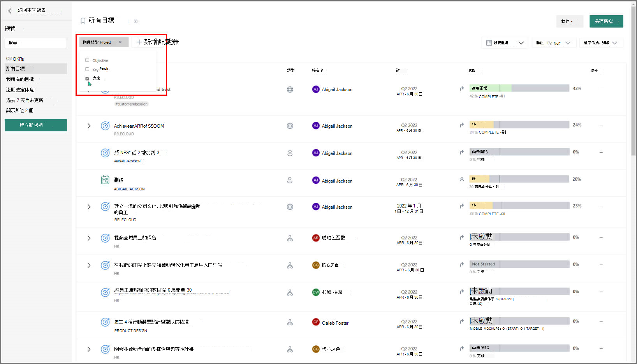Check the Key Result checkbox
Image resolution: width=637 pixels, height=364 pixels.
(x=87, y=69)
